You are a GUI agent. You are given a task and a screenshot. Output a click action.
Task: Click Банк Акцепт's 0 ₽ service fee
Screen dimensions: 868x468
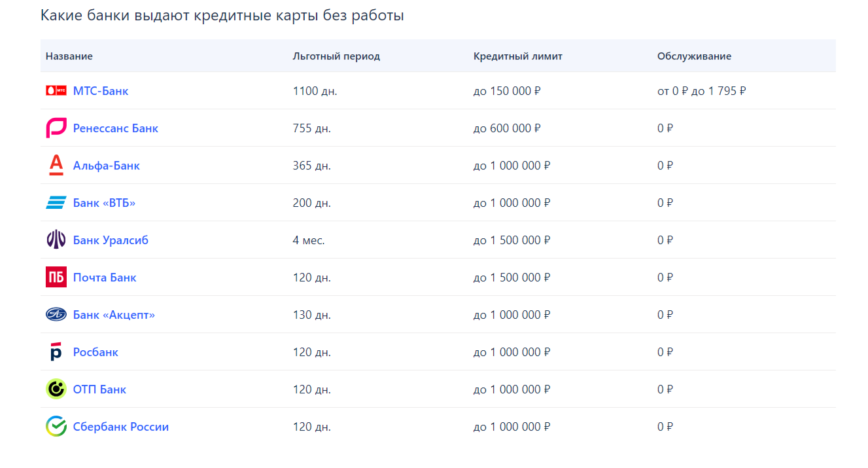click(665, 315)
